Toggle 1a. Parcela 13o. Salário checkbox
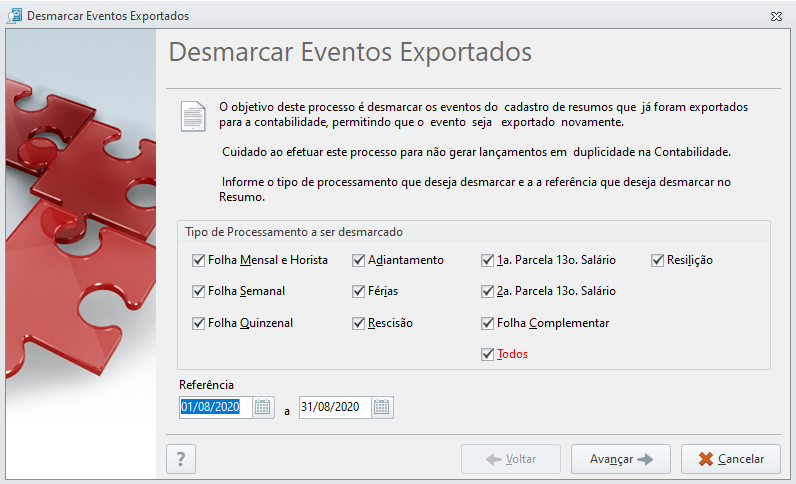The image size is (796, 484). [487, 261]
